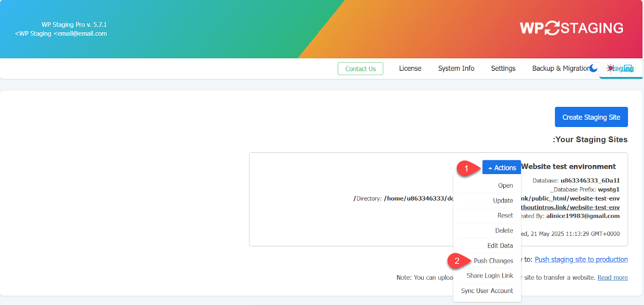This screenshot has width=644, height=305.
Task: Collapse the Actions dropdown
Action: [x=502, y=168]
